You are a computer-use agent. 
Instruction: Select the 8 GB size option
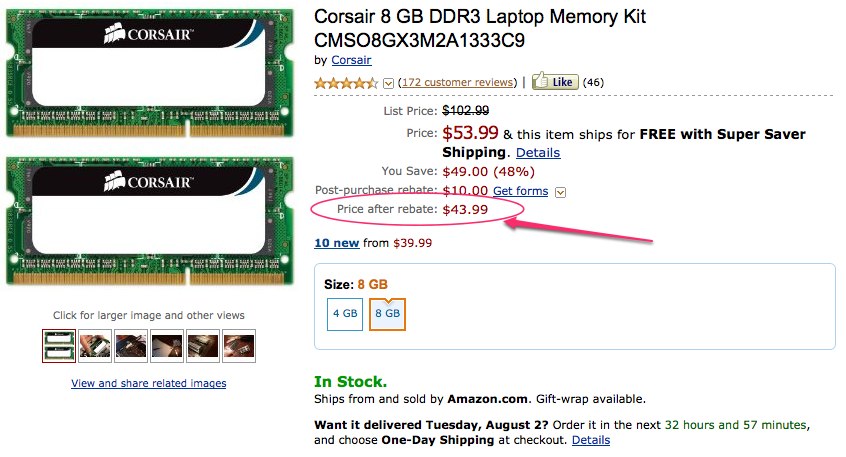click(387, 313)
